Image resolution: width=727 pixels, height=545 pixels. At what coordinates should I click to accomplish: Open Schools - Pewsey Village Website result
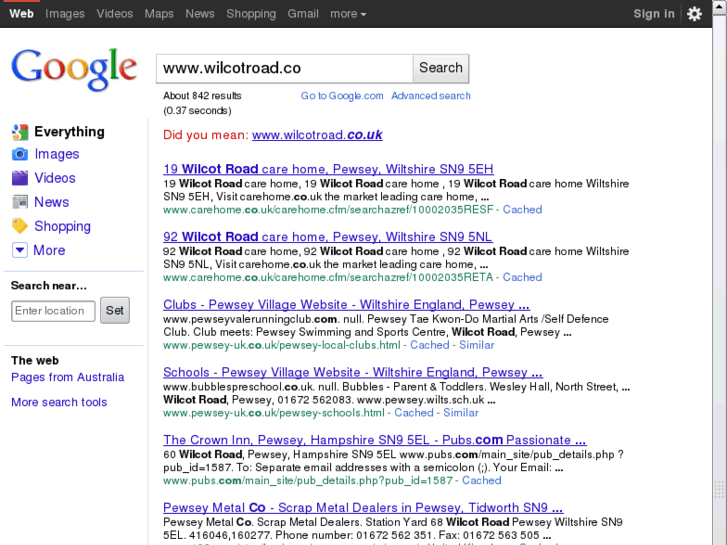tap(353, 372)
